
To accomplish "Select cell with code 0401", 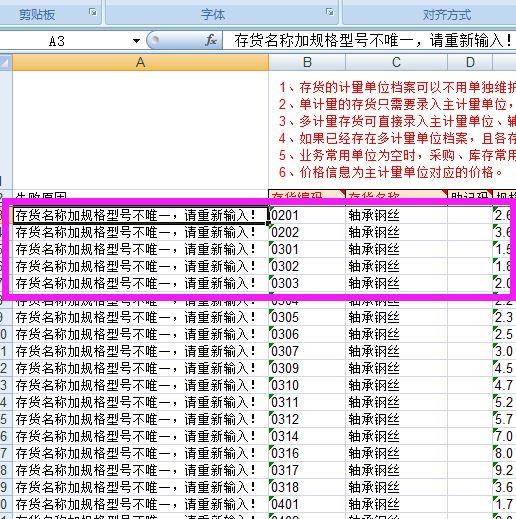I will 307,504.
